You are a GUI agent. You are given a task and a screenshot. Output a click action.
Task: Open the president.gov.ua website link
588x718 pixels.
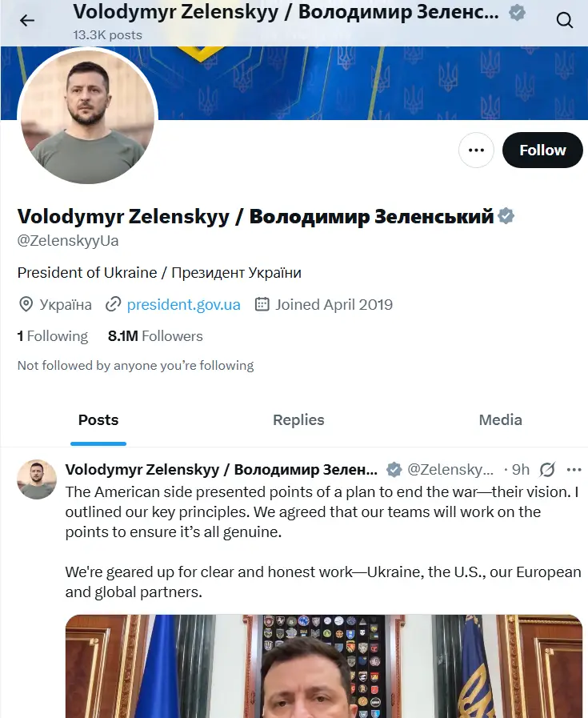pos(183,304)
